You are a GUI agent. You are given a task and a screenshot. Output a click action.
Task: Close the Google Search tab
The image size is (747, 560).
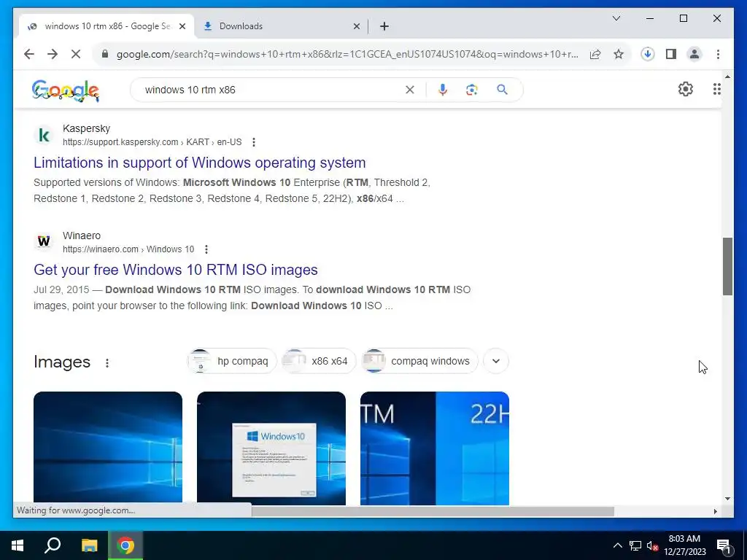[x=182, y=27]
